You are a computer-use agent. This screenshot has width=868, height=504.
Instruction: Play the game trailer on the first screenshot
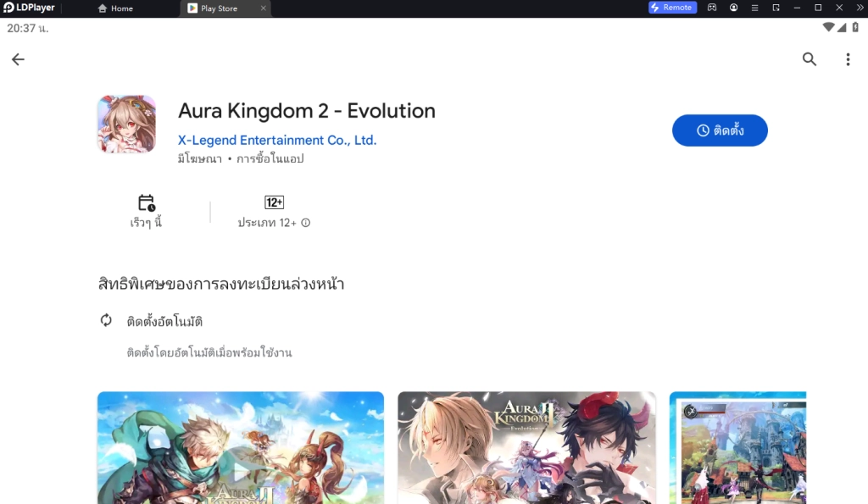click(240, 470)
